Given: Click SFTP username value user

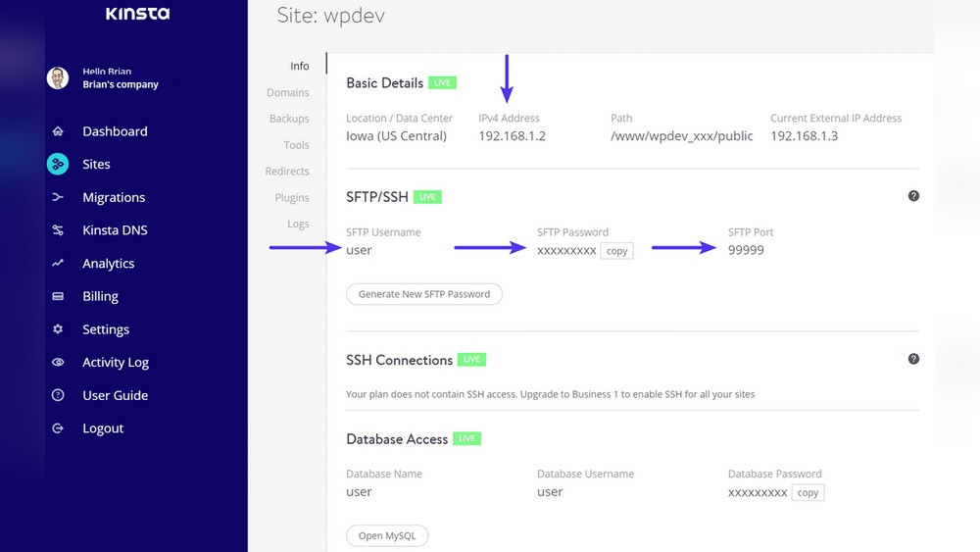Looking at the screenshot, I should (x=359, y=250).
